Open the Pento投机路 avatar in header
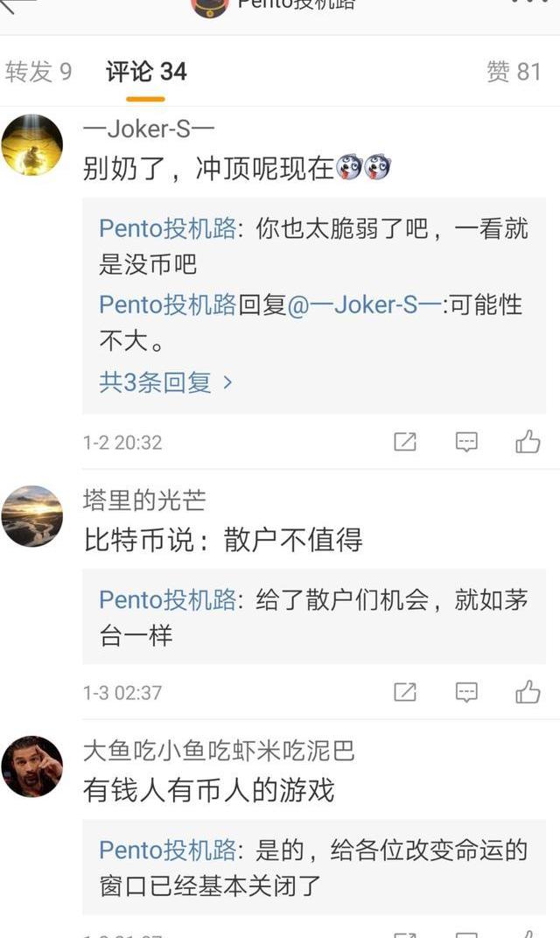Screen dimensions: 560x938 [210, 5]
